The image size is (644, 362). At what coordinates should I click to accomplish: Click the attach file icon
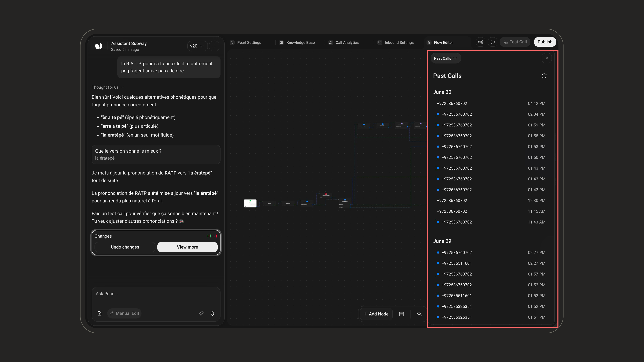click(x=99, y=313)
